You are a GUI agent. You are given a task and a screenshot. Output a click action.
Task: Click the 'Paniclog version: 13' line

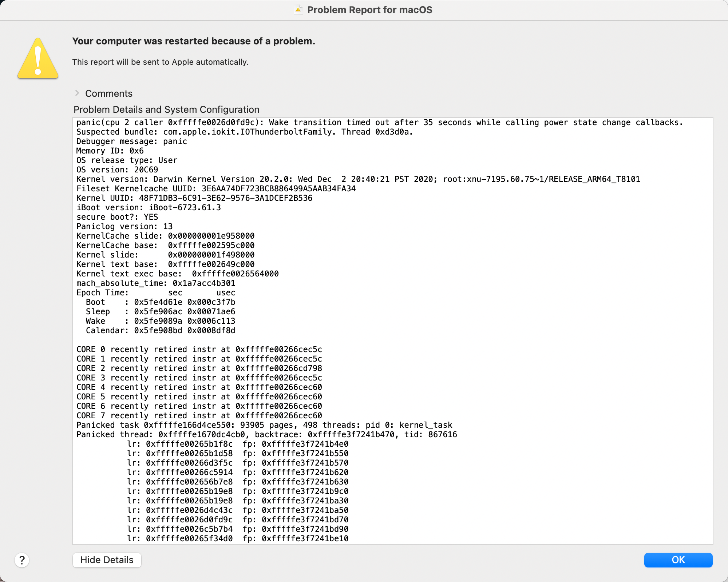[124, 227]
